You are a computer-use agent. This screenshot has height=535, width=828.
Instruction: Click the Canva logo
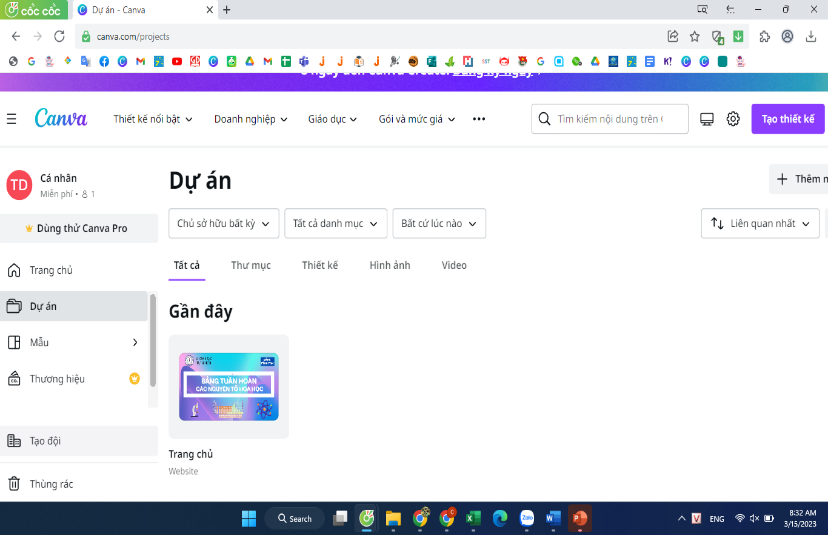click(60, 118)
